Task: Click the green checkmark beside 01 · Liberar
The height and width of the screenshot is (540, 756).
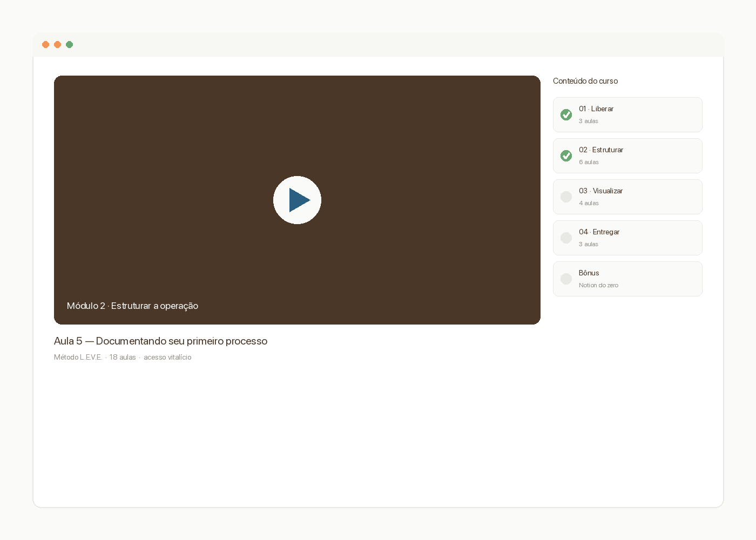Action: (x=566, y=114)
